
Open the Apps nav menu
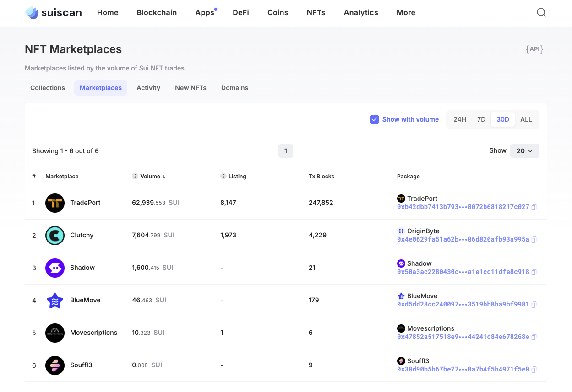tap(205, 13)
